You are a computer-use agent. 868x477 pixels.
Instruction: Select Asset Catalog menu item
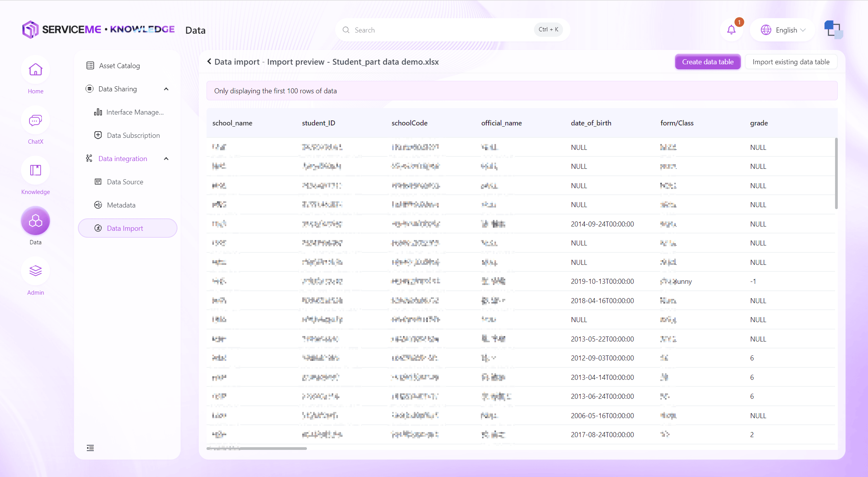tap(119, 66)
